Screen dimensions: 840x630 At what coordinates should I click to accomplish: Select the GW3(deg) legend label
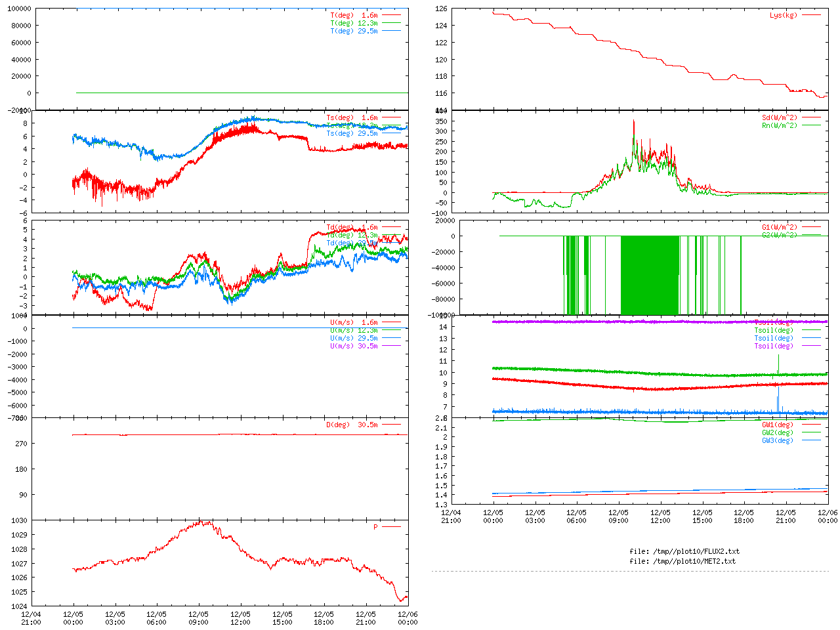click(x=778, y=441)
